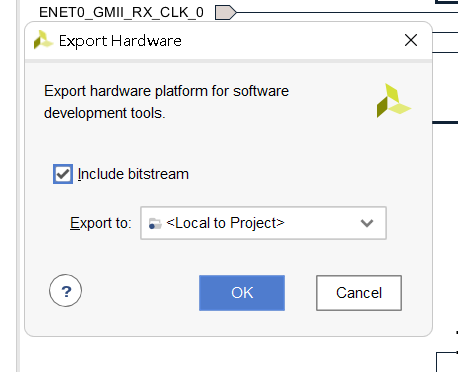
Task: Select the ENET0_GMII_RX_CLK_0 port symbol
Action: [x=226, y=13]
